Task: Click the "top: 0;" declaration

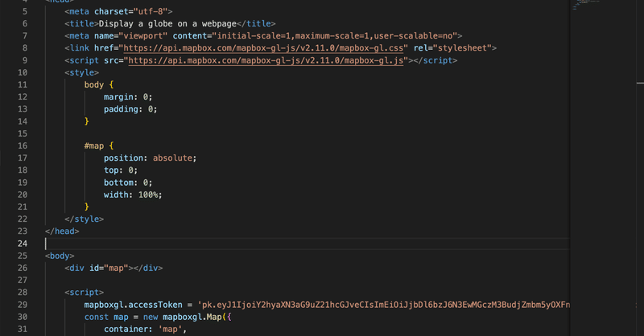Action: point(121,170)
